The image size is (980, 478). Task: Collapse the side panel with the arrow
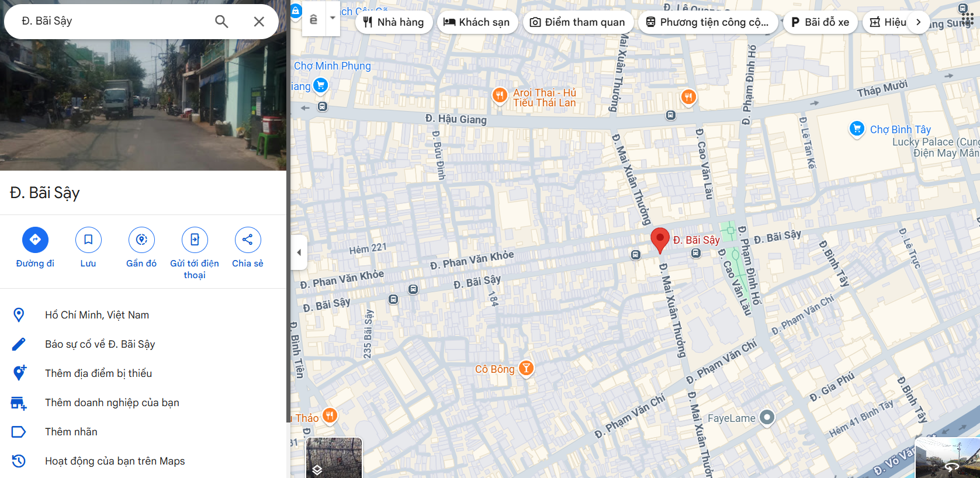[299, 252]
